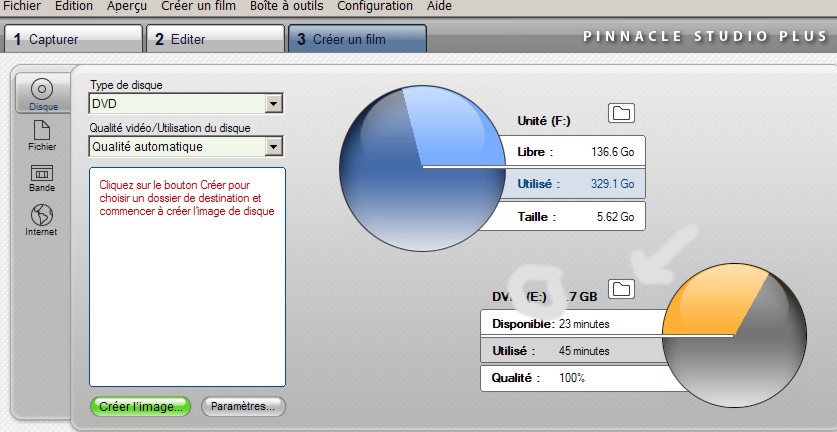Click the Type de disque label
Image resolution: width=837 pixels, height=432 pixels.
126,85
